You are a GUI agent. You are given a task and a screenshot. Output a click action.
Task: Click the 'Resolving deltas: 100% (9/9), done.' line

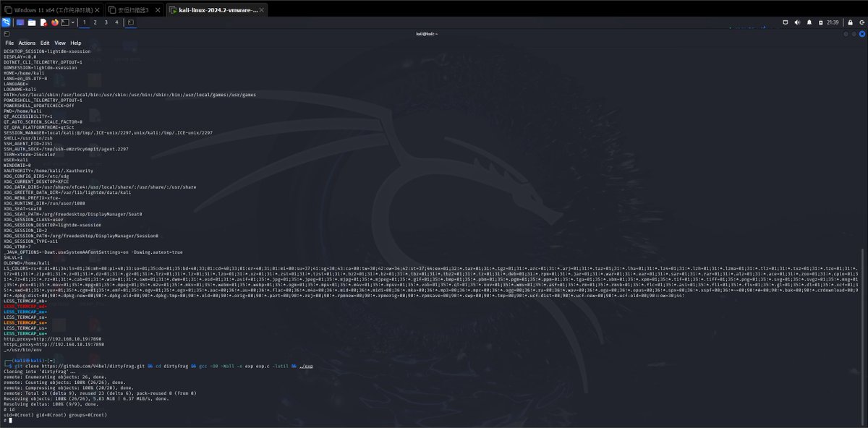[x=51, y=404]
